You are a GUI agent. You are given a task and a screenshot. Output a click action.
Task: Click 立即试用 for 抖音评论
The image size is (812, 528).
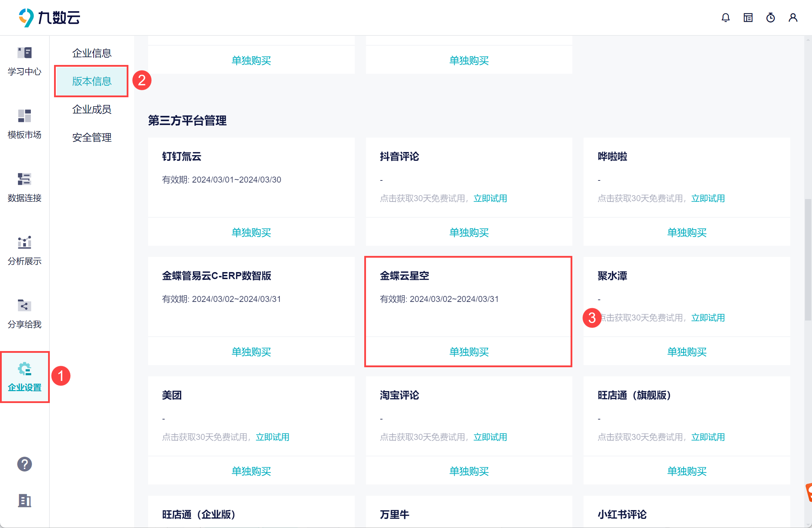(490, 198)
